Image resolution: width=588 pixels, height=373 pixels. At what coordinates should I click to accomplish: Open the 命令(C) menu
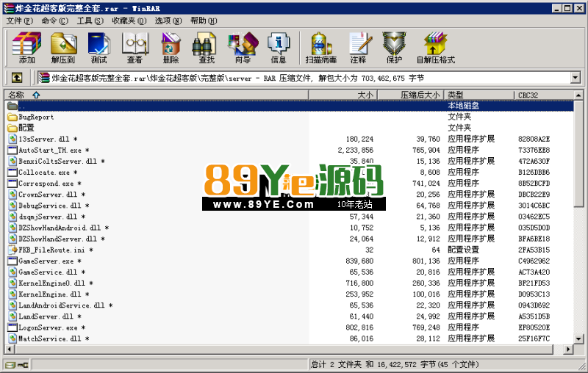(54, 21)
